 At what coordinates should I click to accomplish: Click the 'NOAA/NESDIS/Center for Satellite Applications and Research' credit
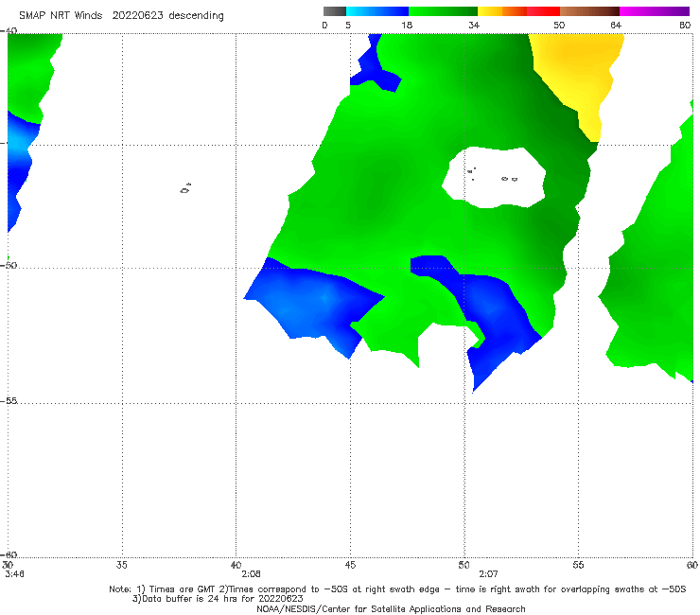(x=391, y=608)
